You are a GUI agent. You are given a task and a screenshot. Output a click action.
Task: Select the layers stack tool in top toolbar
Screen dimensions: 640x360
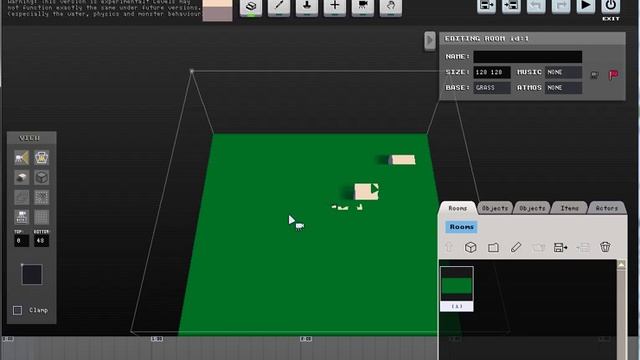(x=251, y=7)
